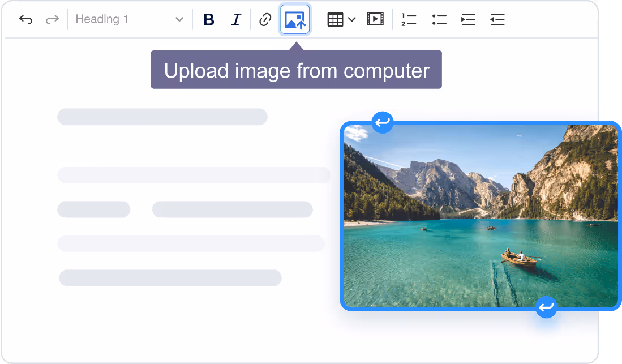Toggle bold formatting
Viewport: 622px width, 364px height.
click(209, 20)
